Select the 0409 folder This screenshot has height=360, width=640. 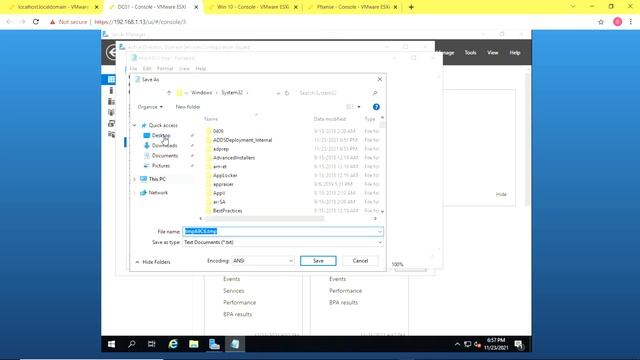(218, 131)
